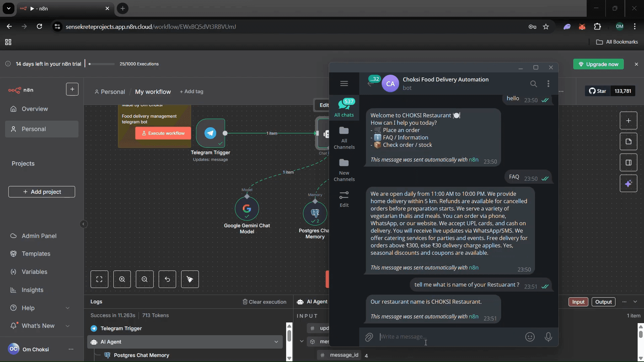Screen dimensions: 644x362
Task: Attach a file in Telegram
Action: coord(369,337)
